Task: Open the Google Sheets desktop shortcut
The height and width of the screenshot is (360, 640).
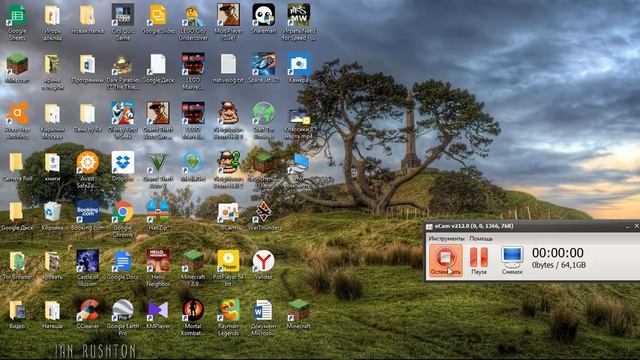Action: [17, 22]
